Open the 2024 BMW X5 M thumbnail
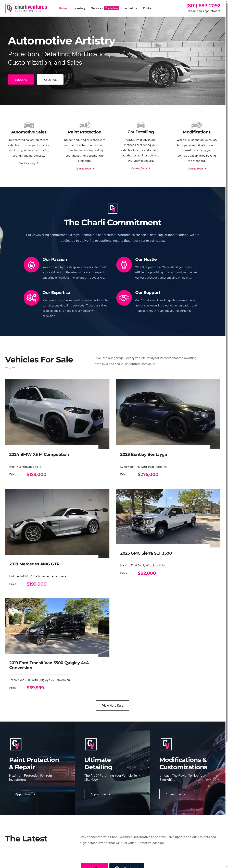Screen dimensions: 228x868 (x=57, y=413)
